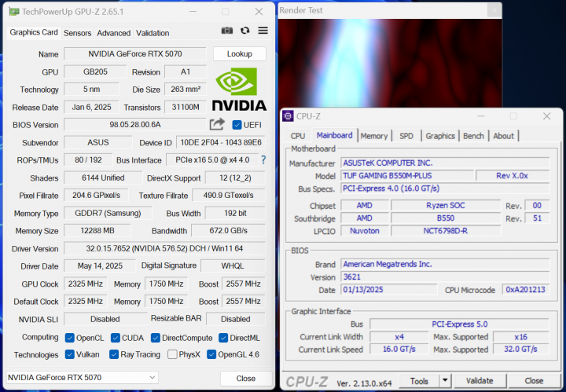Screen dimensions: 566x392
Task: Click the Boost clock value in GPU Clock row
Action: pos(243,284)
